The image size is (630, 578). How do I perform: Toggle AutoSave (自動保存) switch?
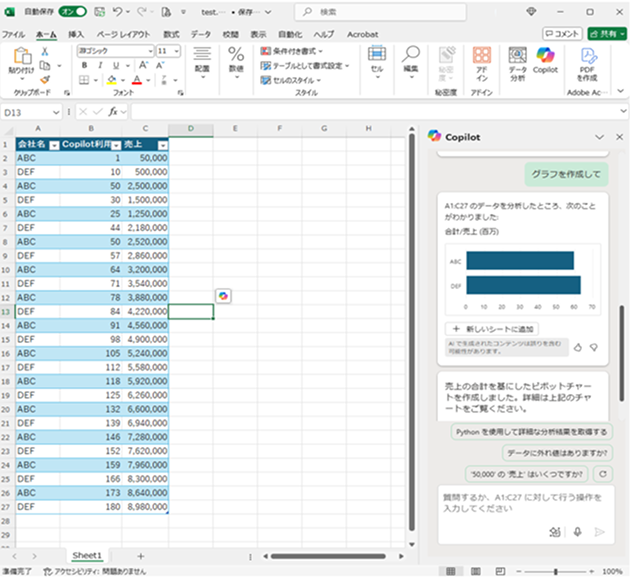tap(72, 12)
